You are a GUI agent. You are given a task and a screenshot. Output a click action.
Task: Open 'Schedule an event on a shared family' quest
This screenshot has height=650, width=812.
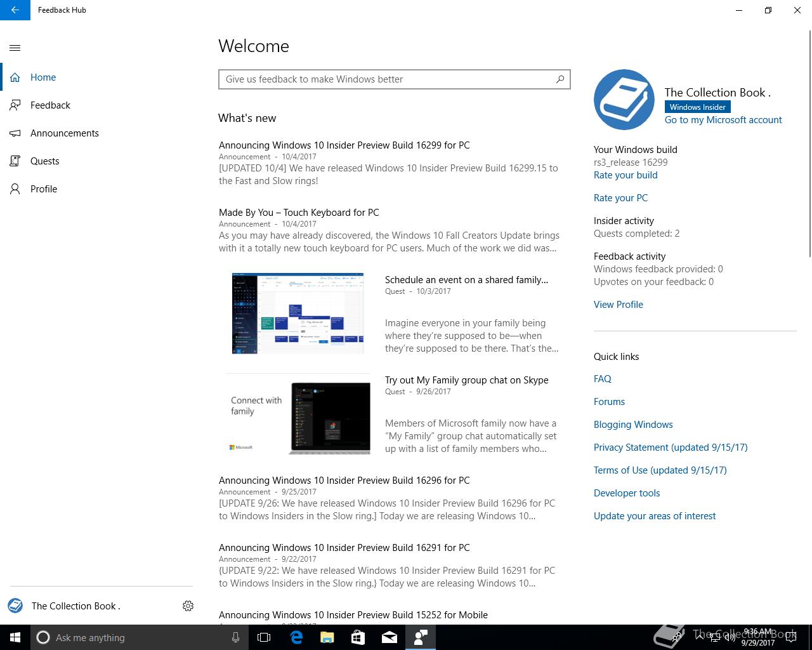466,280
